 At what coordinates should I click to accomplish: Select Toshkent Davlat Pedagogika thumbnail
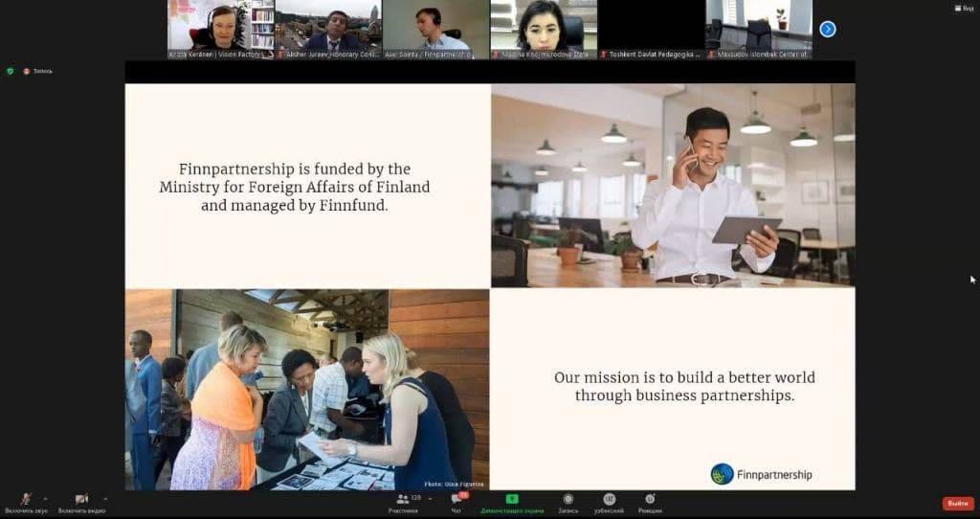point(651,30)
